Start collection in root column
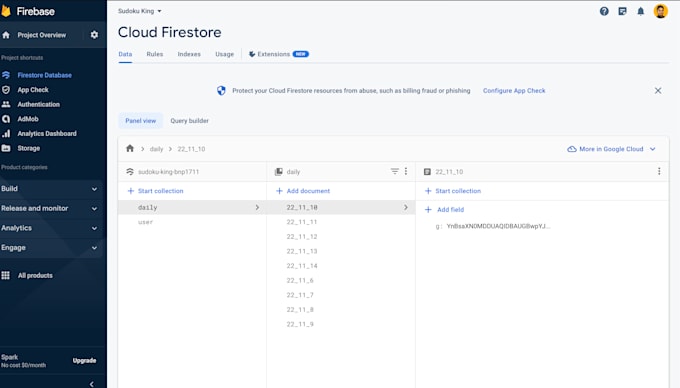Screen dimensions: 680x388 click(155, 191)
